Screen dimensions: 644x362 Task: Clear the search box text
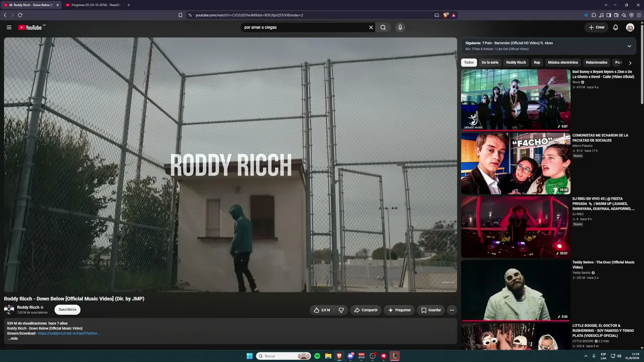(371, 27)
